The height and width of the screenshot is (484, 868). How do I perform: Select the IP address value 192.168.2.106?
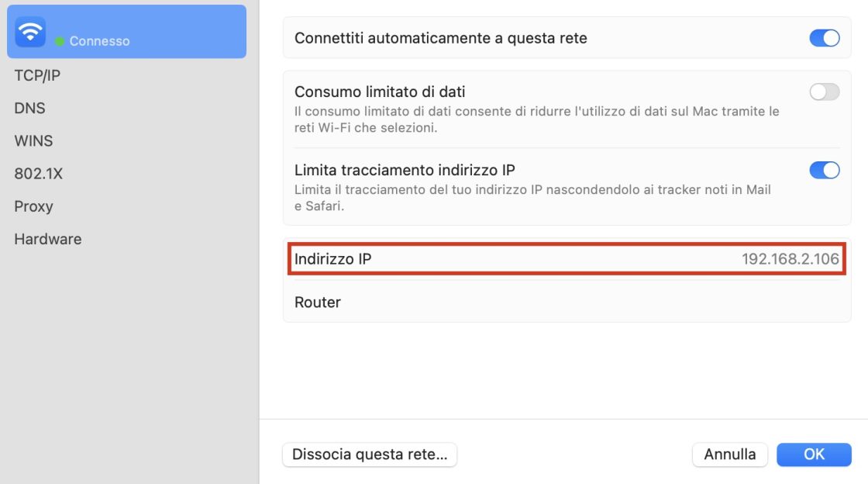tap(792, 259)
